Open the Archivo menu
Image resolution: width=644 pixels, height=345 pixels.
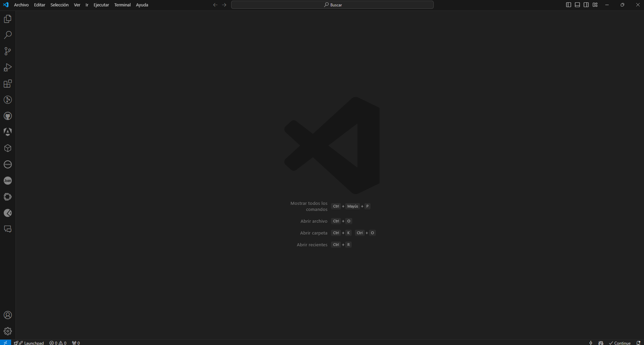tap(21, 5)
